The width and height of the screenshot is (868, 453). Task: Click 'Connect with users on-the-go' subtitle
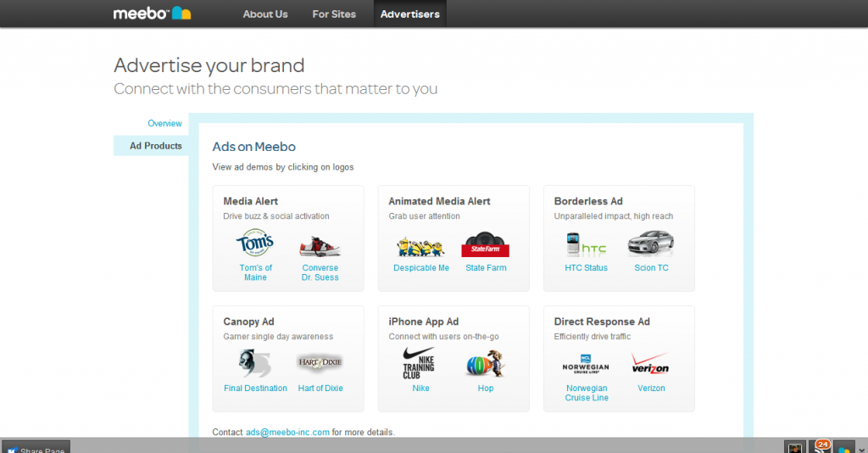443,336
